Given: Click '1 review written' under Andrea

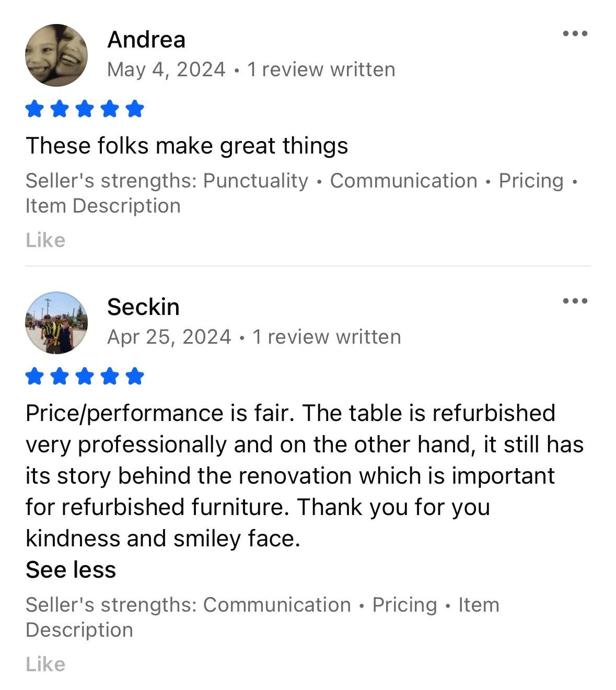Looking at the screenshot, I should [321, 68].
